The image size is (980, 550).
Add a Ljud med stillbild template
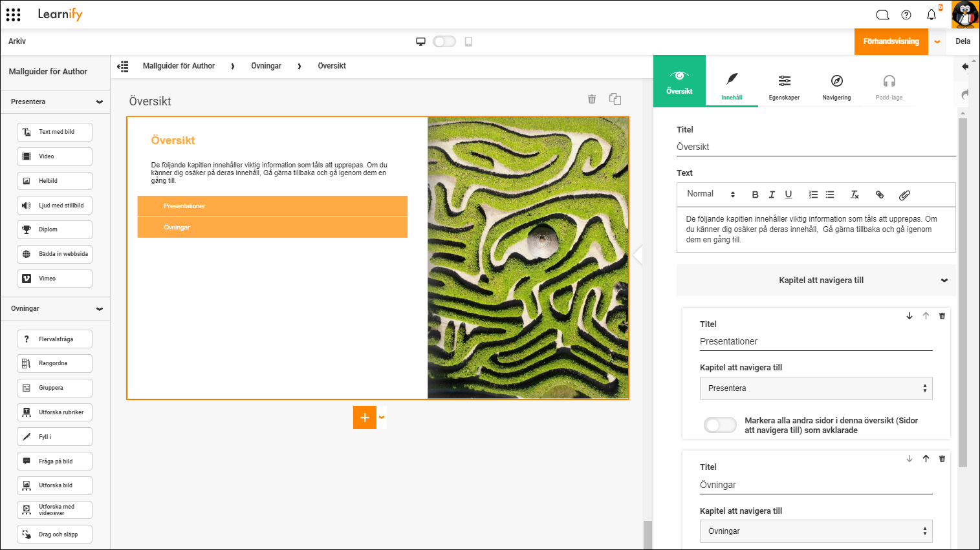54,206
